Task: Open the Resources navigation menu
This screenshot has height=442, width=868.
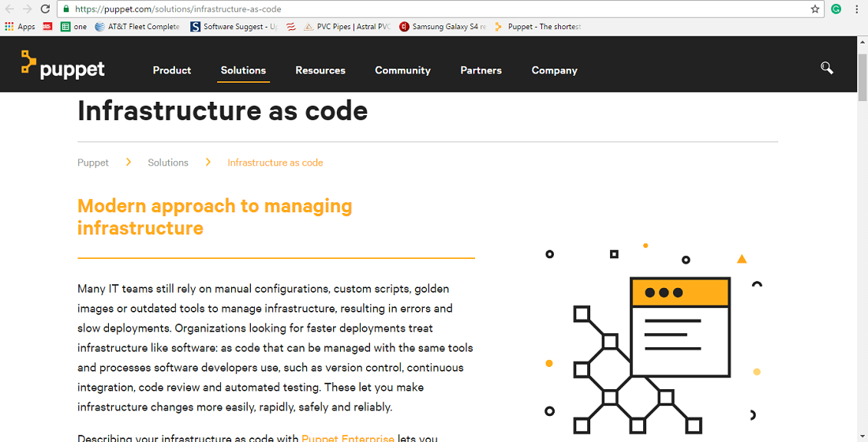Action: point(320,70)
